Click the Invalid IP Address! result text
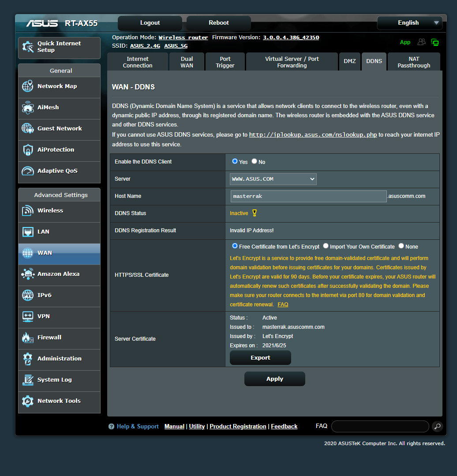 (x=251, y=231)
